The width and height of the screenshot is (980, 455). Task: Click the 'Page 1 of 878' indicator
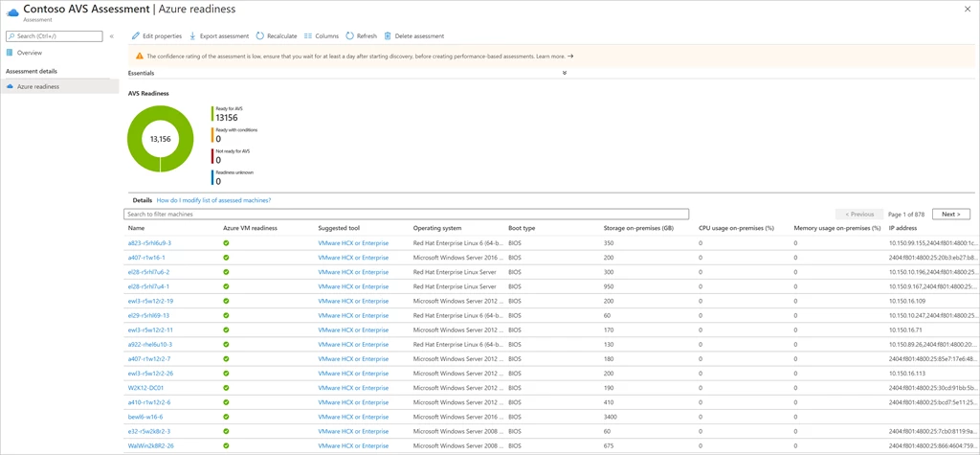coord(906,214)
